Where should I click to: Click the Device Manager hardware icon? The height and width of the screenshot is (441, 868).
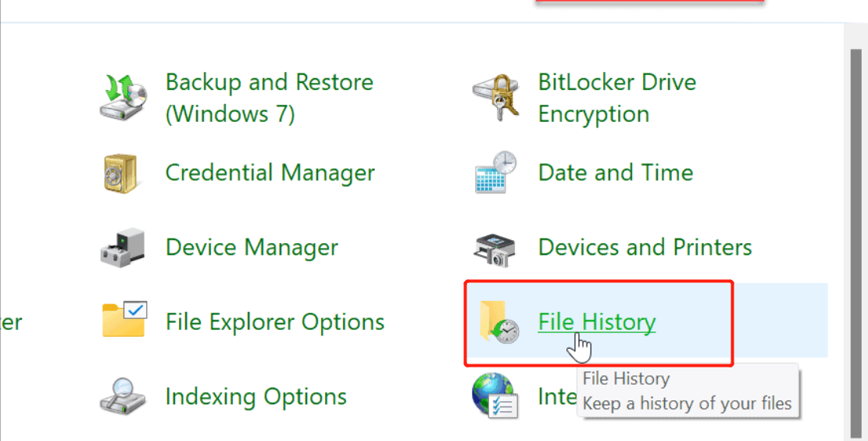click(x=123, y=247)
